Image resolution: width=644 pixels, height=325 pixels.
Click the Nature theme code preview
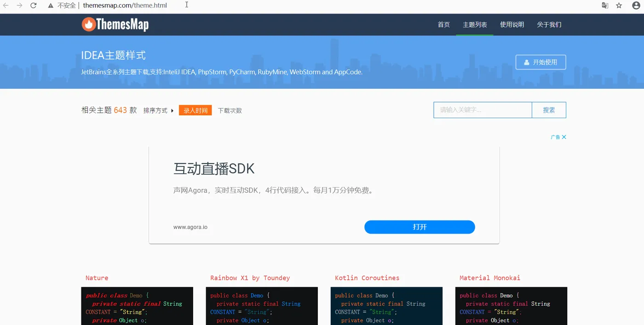coord(137,306)
